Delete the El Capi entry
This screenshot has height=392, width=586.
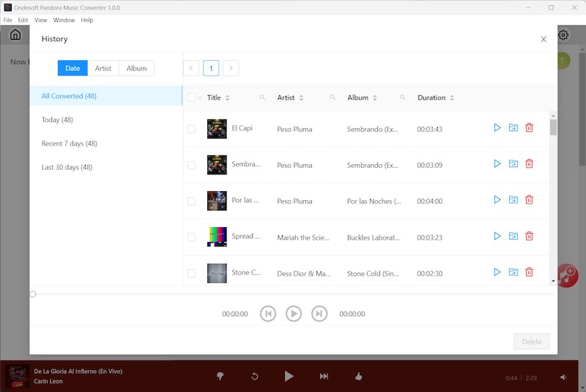click(529, 127)
